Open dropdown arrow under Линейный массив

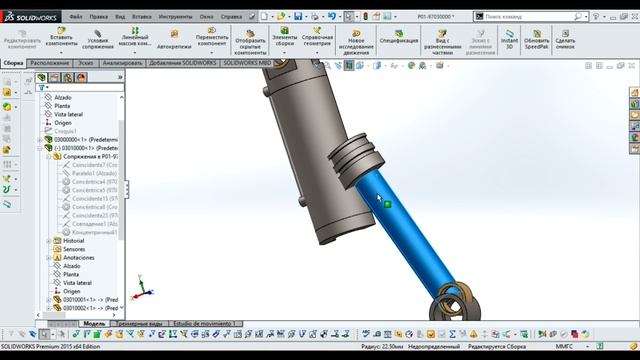(x=135, y=53)
